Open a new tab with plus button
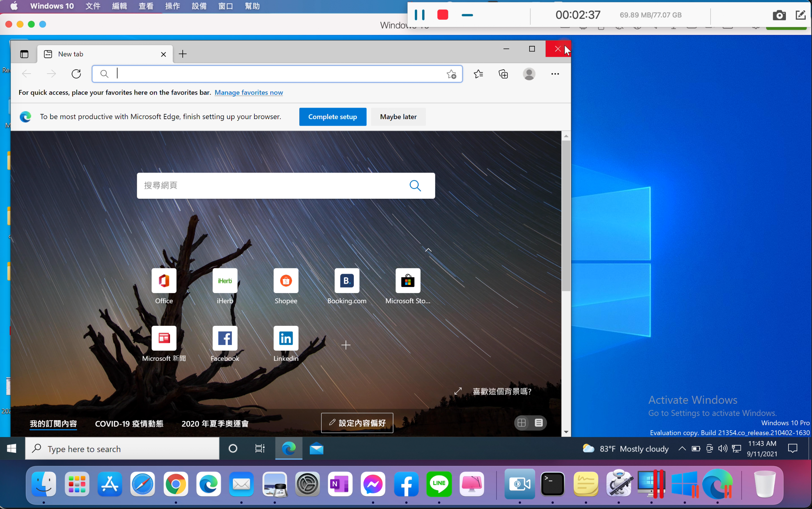The image size is (812, 509). coord(183,54)
